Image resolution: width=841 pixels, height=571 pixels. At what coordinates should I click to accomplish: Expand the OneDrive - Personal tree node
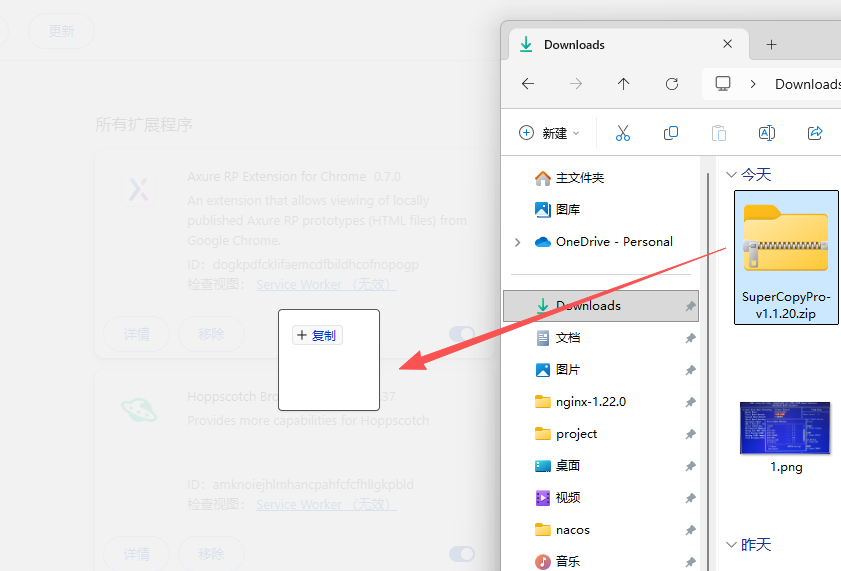point(517,242)
